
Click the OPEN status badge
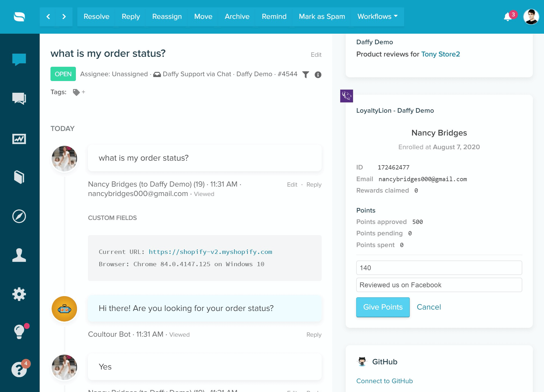click(63, 74)
